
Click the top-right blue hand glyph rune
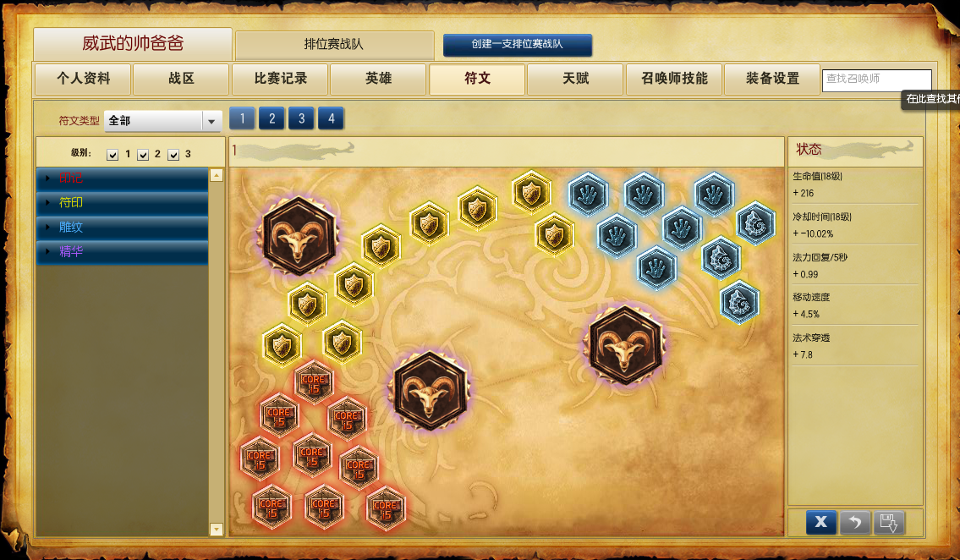(x=714, y=194)
